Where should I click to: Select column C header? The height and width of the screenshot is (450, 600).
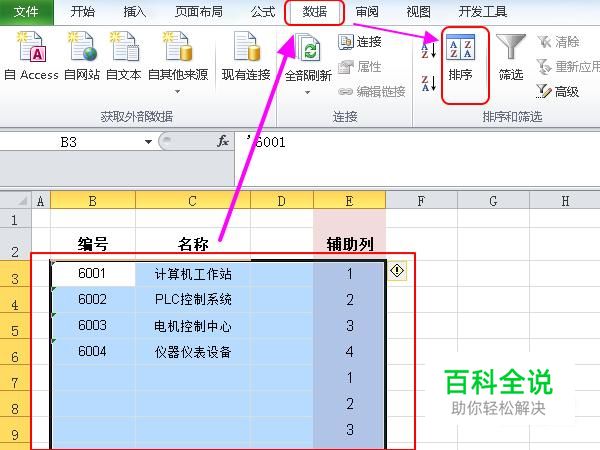point(192,201)
